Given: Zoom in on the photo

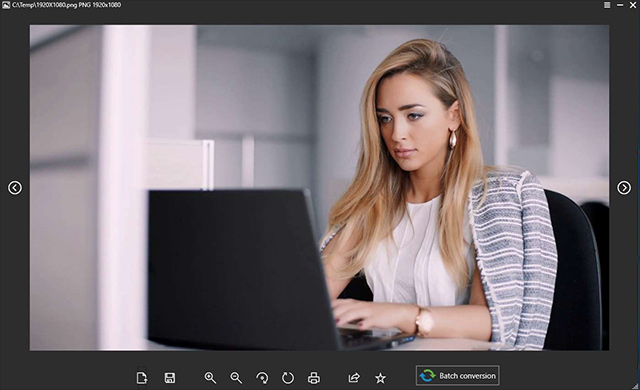Looking at the screenshot, I should tap(210, 378).
